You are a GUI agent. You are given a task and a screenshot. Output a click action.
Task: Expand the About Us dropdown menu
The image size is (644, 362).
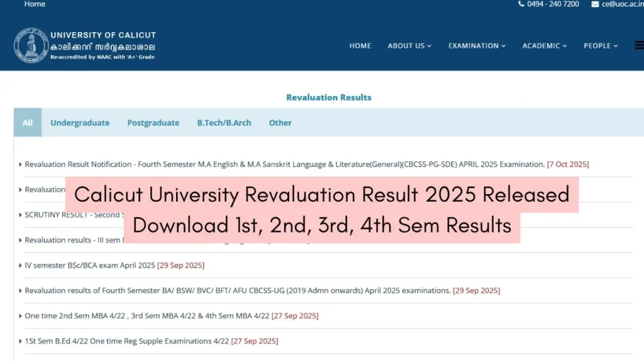pos(409,46)
